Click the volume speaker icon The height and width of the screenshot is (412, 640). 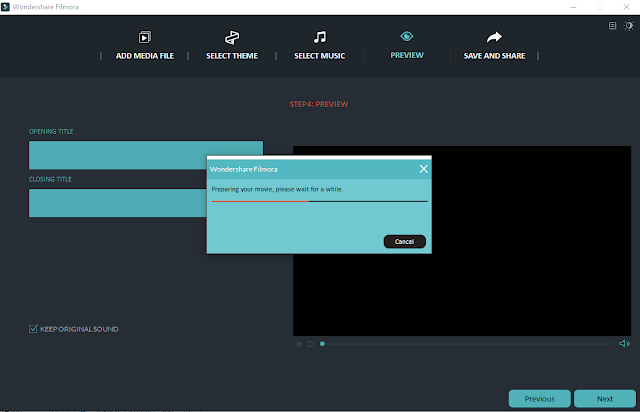[624, 343]
